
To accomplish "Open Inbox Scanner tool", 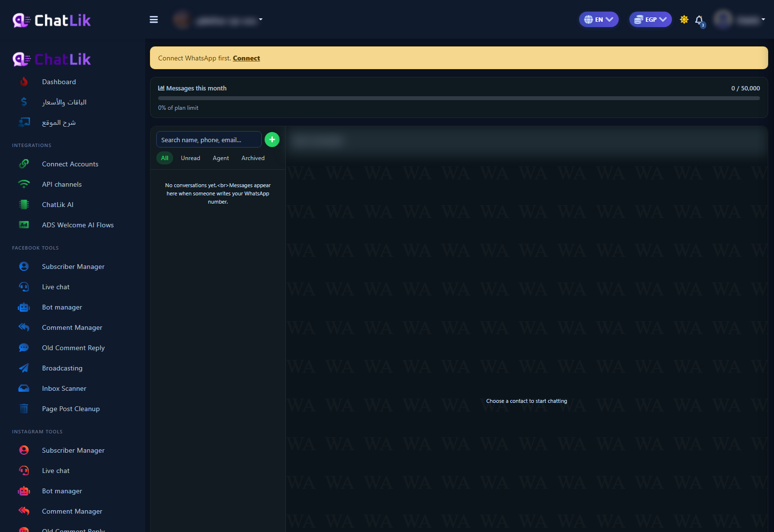I will [64, 388].
